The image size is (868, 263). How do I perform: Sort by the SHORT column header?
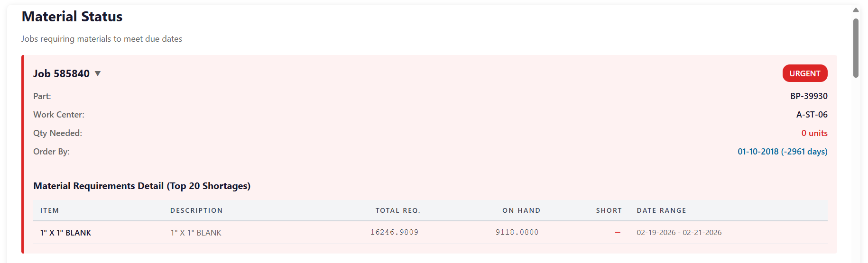click(x=609, y=210)
